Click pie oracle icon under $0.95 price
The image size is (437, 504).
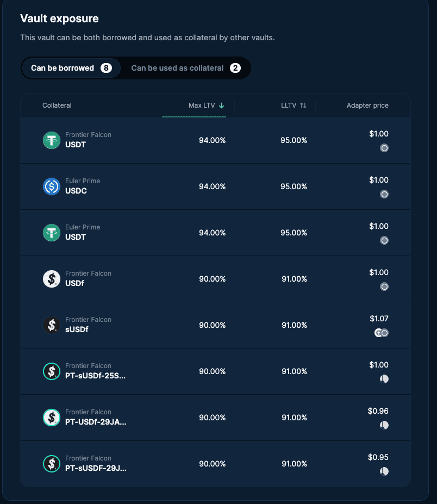click(384, 471)
